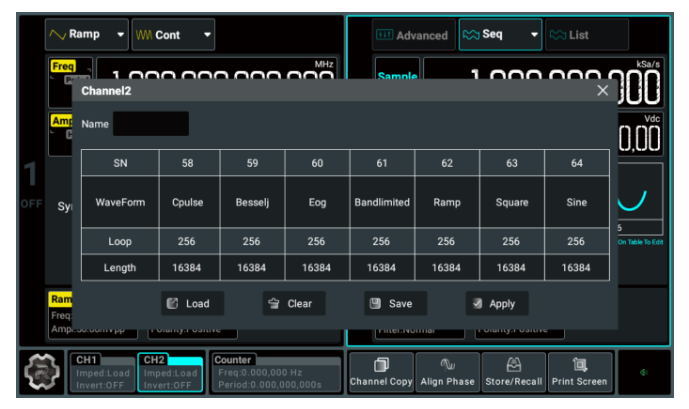
Task: Click the Vdc offset value
Action: 640,138
